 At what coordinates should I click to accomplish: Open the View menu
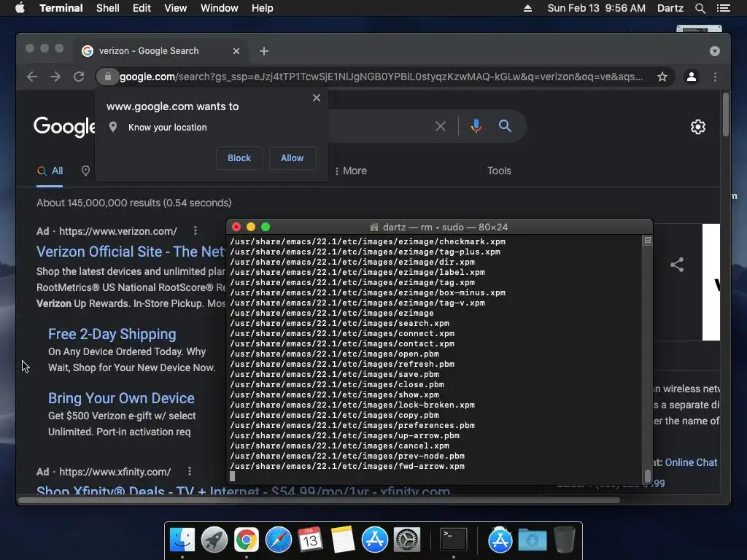click(x=175, y=8)
